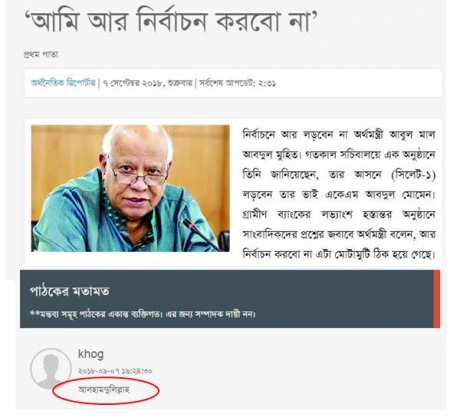
Task: Click the line 'লড়বেন তার ভাই একেএম আবদুল মোমেন'
Action: 339,194
